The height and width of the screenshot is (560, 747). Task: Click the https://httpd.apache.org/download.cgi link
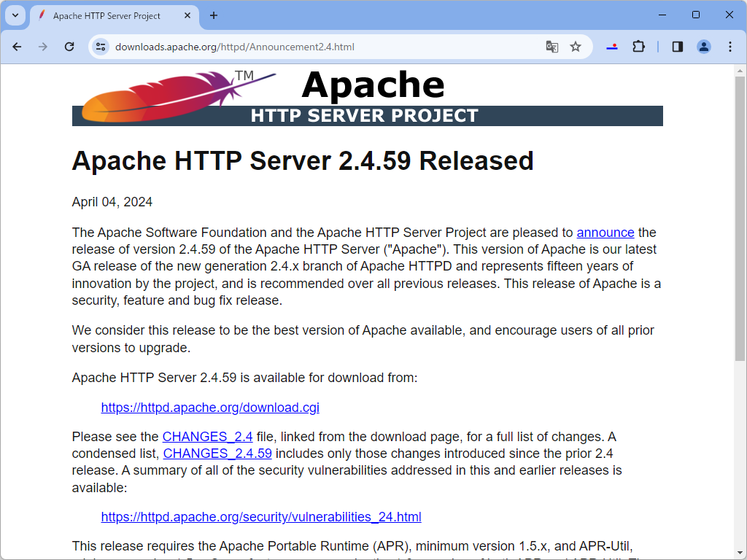[x=210, y=408]
